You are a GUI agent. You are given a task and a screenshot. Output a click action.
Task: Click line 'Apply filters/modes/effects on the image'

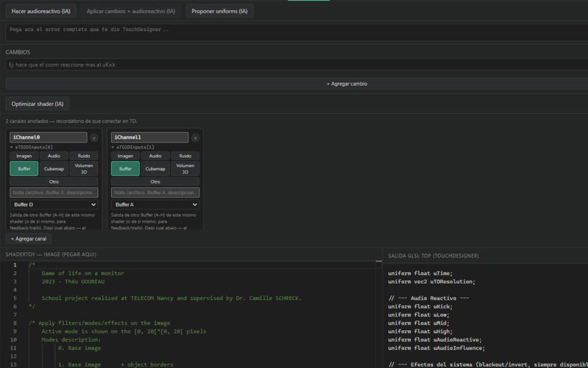(x=99, y=323)
